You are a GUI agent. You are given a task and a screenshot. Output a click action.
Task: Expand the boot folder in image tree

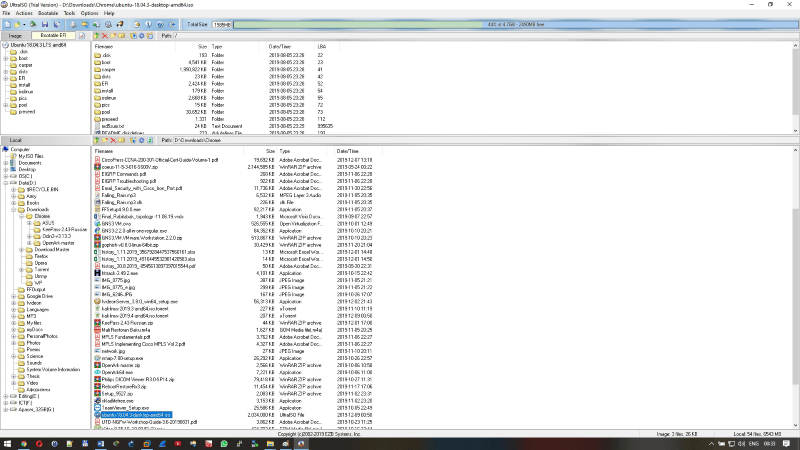tap(6, 59)
